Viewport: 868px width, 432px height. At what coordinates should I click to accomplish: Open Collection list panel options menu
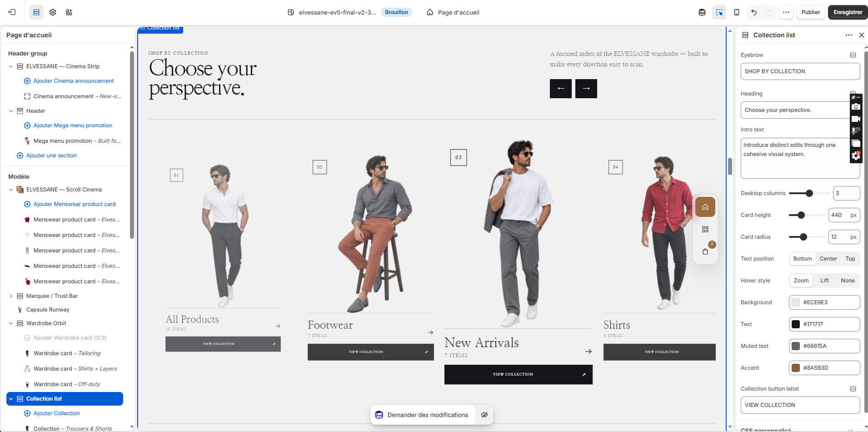click(x=849, y=35)
